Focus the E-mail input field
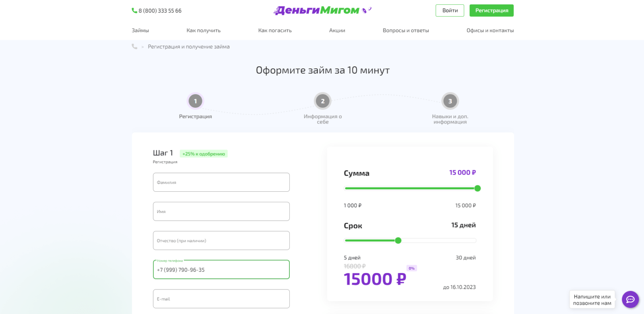The image size is (644, 314). 221,299
